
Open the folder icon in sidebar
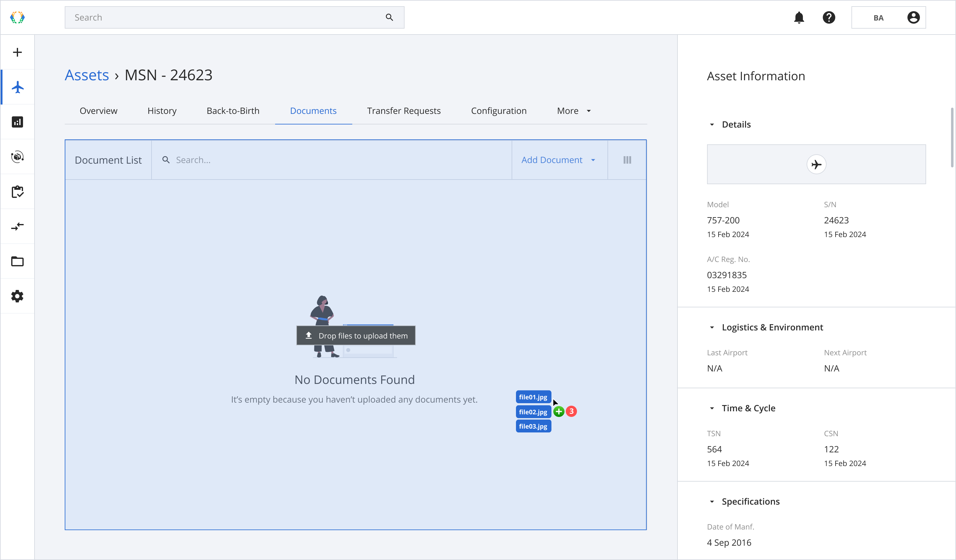17,262
